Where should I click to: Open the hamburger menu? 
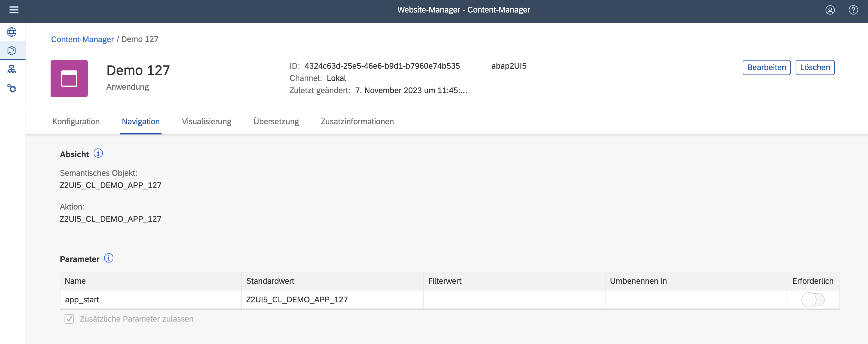[x=13, y=10]
